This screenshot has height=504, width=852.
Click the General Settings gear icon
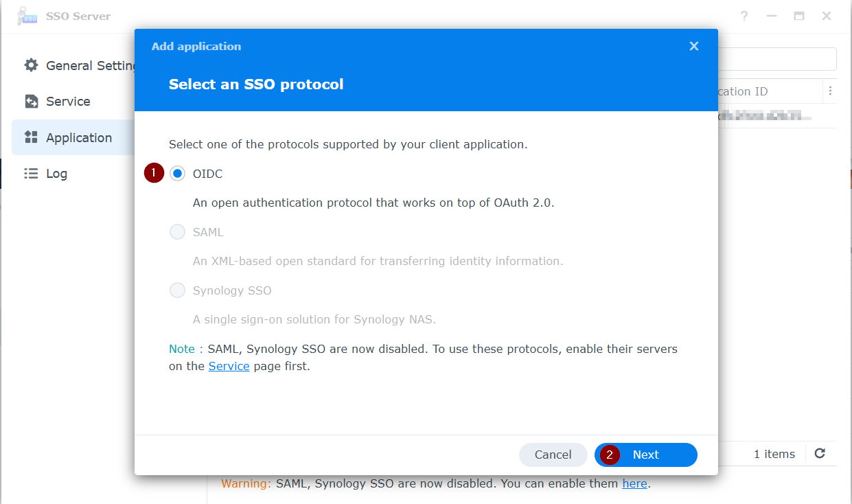pos(31,65)
